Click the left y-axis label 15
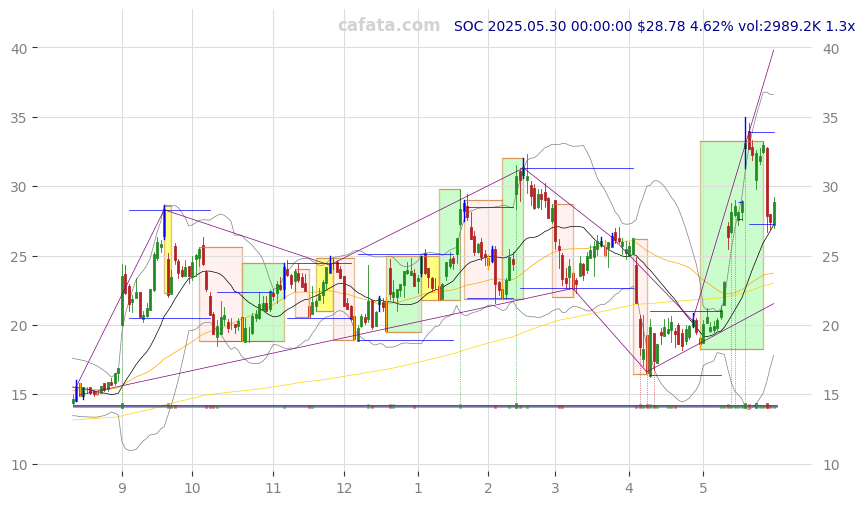This screenshot has height=505, width=865. click(x=19, y=395)
